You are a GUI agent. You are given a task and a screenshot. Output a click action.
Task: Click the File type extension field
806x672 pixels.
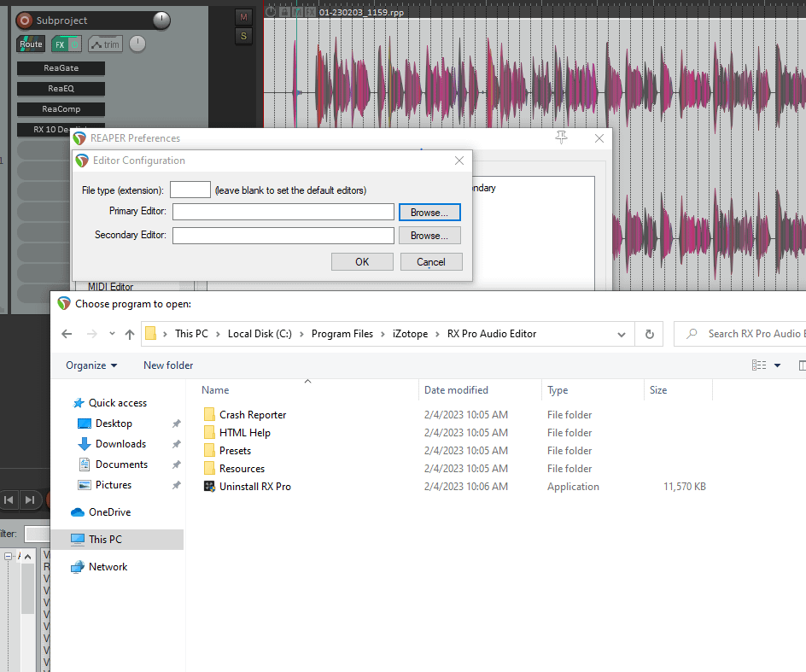click(190, 190)
